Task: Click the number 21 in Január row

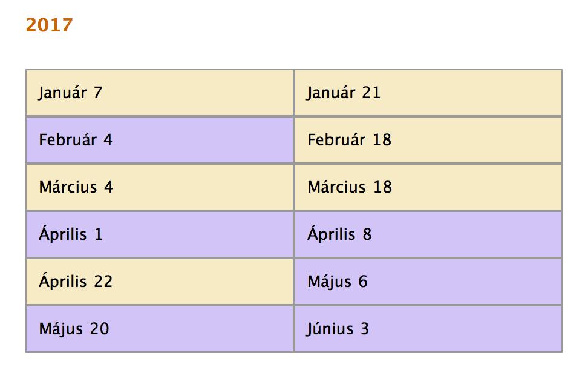Action: click(x=371, y=93)
